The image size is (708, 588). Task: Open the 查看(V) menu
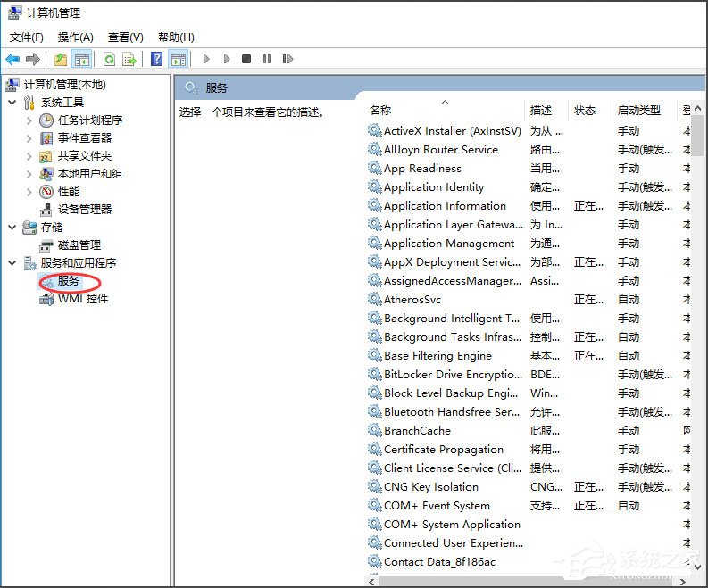(x=126, y=37)
